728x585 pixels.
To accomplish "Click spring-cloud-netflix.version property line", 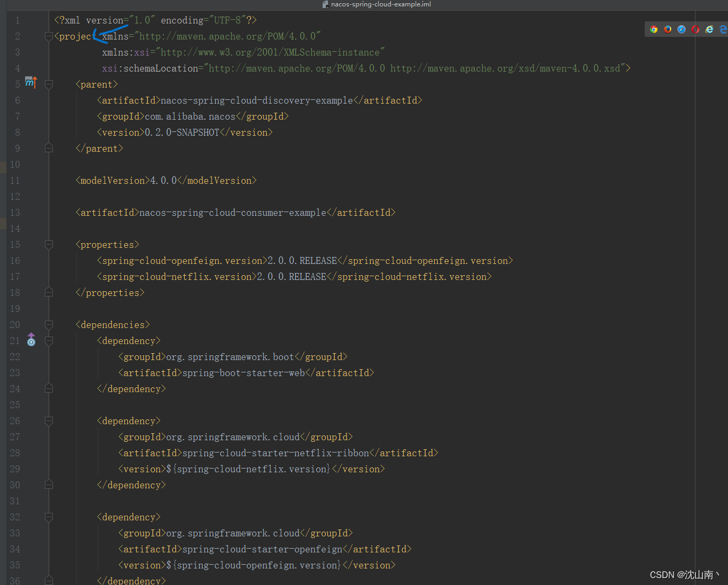I will [x=294, y=277].
